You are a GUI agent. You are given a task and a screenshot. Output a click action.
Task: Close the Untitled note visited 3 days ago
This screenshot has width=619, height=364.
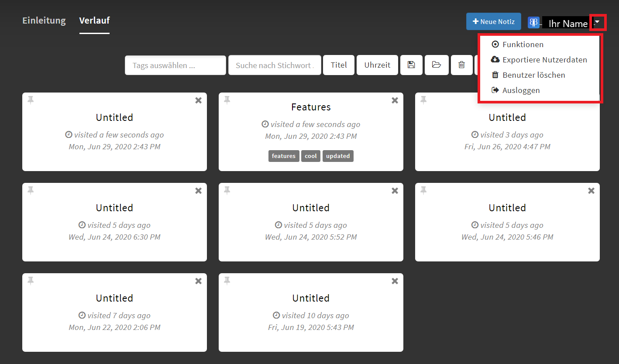[x=591, y=100]
